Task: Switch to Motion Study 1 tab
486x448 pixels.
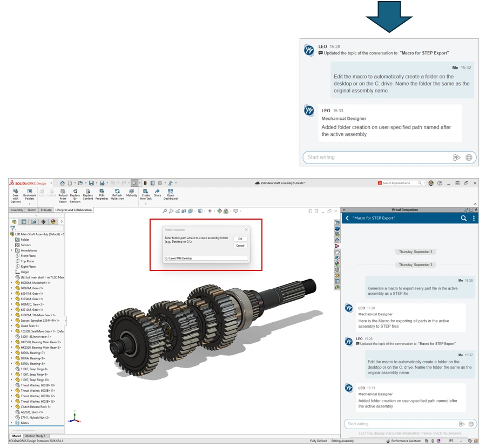Action: click(x=35, y=436)
